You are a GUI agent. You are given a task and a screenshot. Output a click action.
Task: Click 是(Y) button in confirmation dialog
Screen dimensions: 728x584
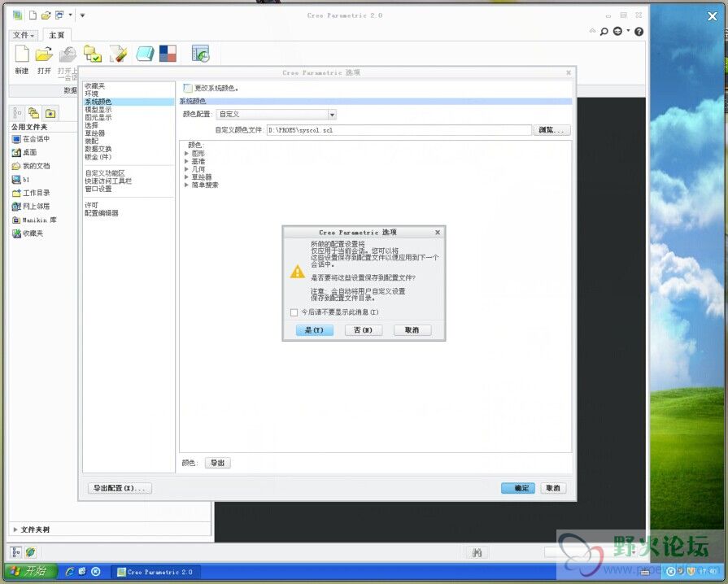coord(314,330)
